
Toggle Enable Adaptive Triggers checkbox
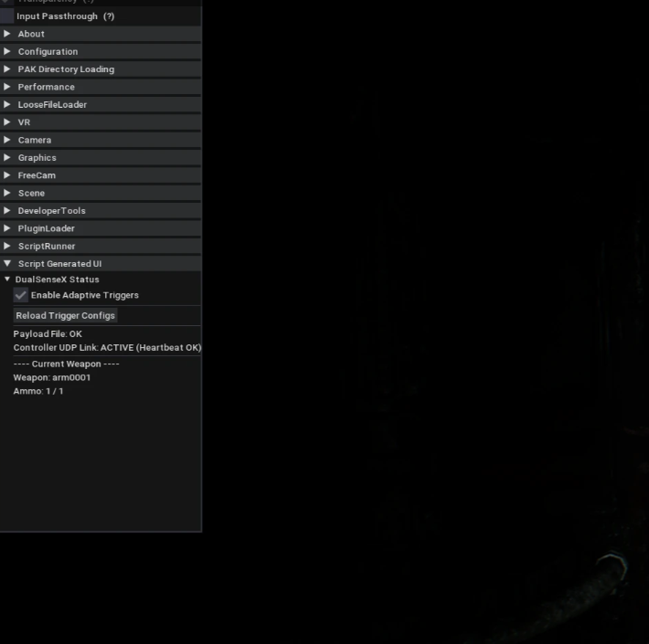tap(21, 295)
